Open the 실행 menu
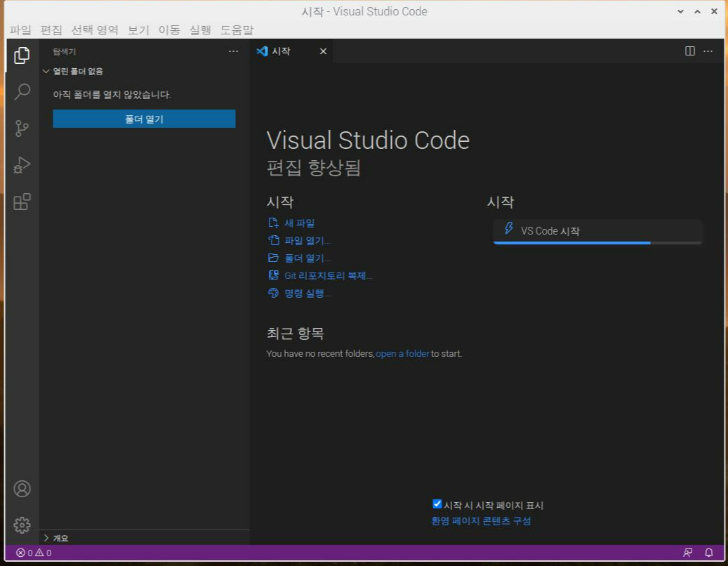 [x=200, y=30]
